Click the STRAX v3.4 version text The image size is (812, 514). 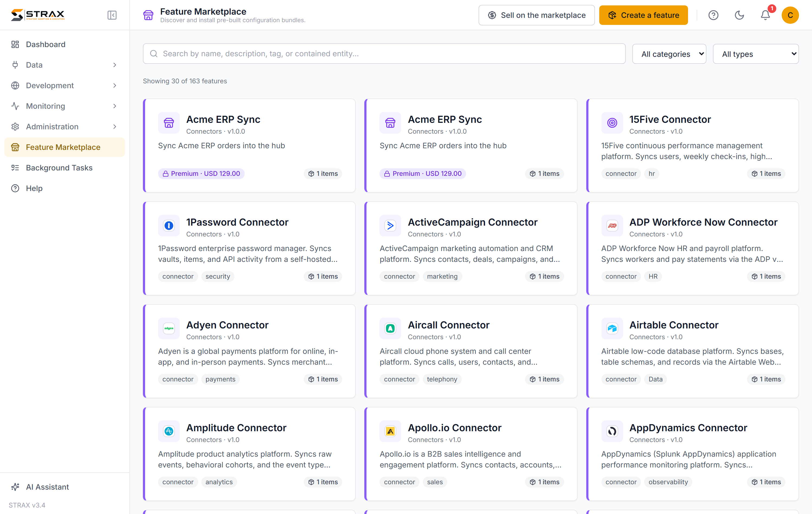pos(27,505)
